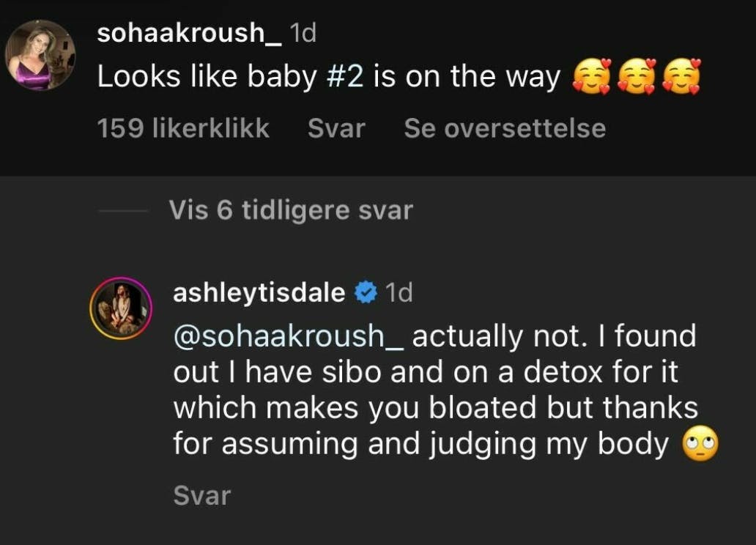Open sohaakroush_ profile picture
756x545 pixels.
point(40,55)
